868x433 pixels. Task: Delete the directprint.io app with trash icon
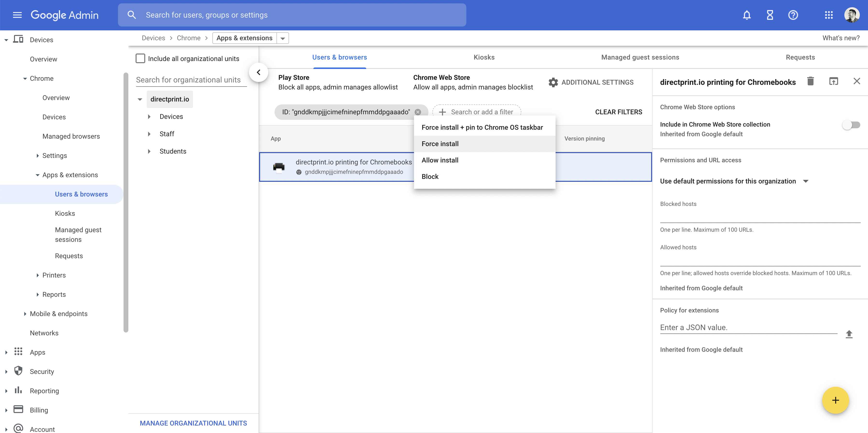pyautogui.click(x=810, y=81)
